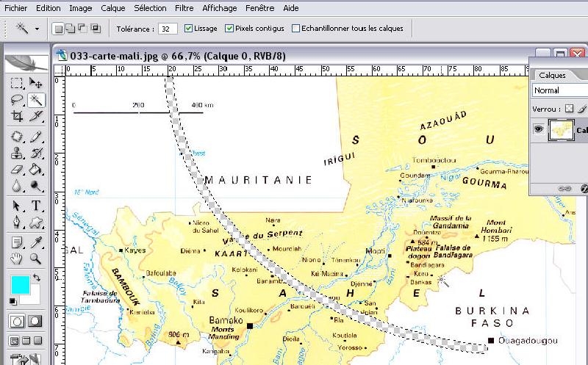Select the Lasso tool
Screen dimensions: 588x365
coord(16,100)
